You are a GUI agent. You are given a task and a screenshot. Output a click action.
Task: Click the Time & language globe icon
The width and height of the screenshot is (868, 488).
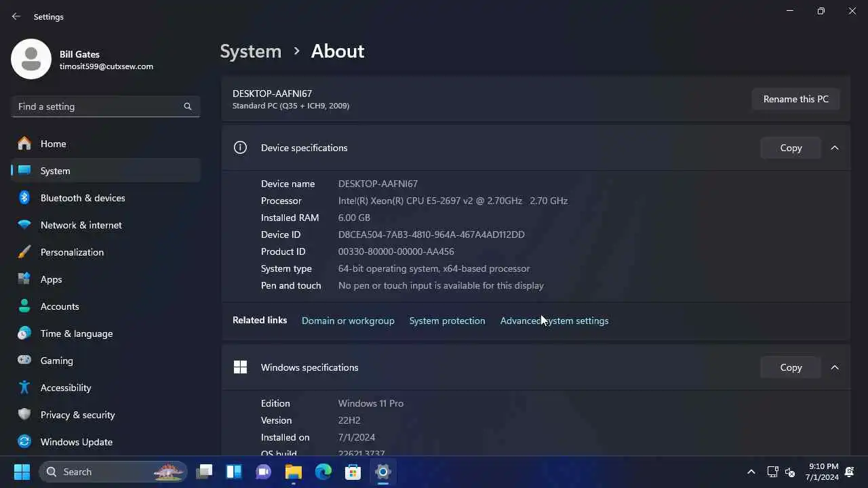24,333
